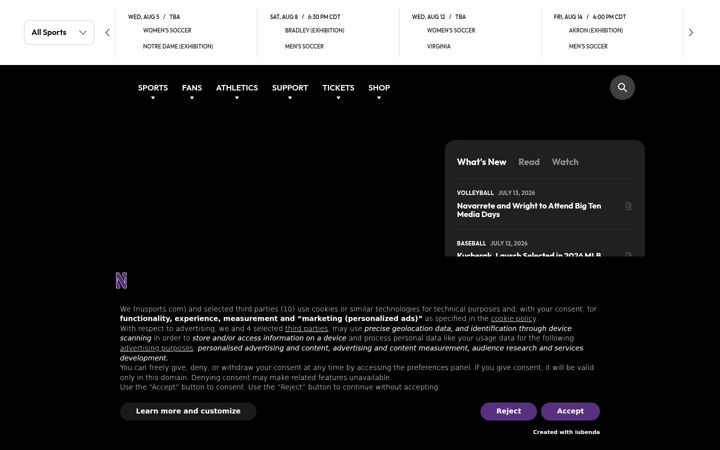The height and width of the screenshot is (450, 720).
Task: Switch to the Read tab
Action: [529, 162]
